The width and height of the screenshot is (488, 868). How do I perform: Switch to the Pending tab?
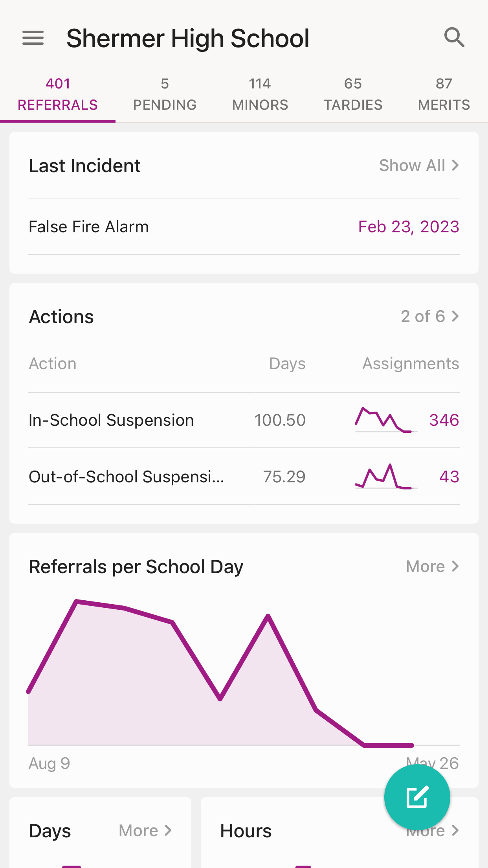tap(165, 94)
